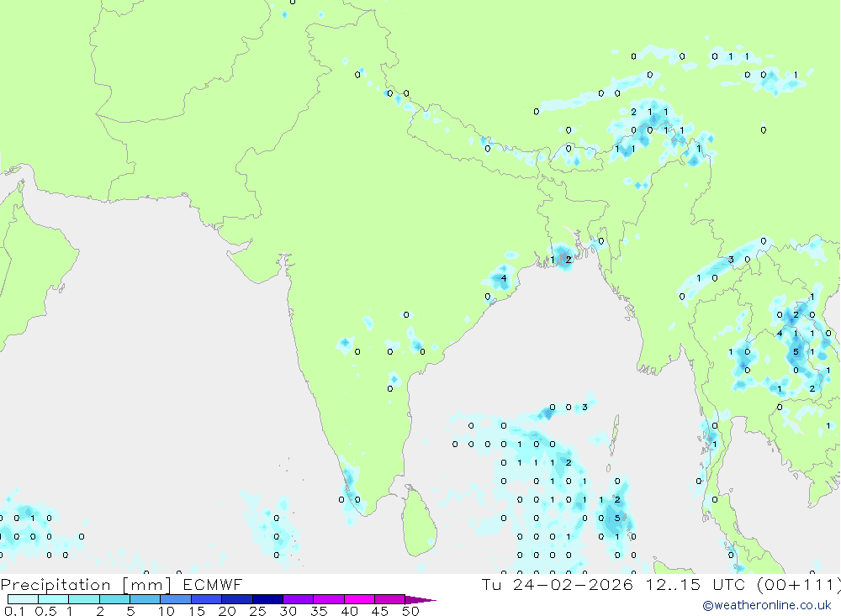Click the '50' legend scale label
Viewport: 841px width, 616px height.
coord(410,611)
